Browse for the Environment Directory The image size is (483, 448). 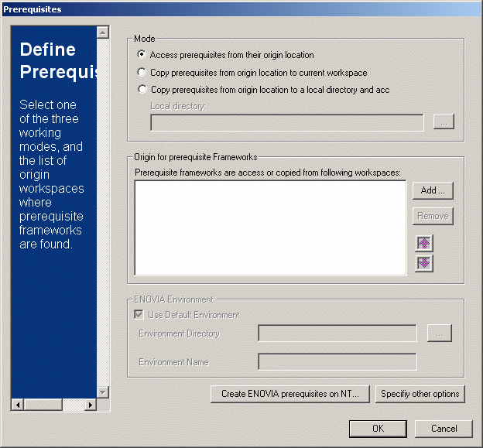(439, 333)
